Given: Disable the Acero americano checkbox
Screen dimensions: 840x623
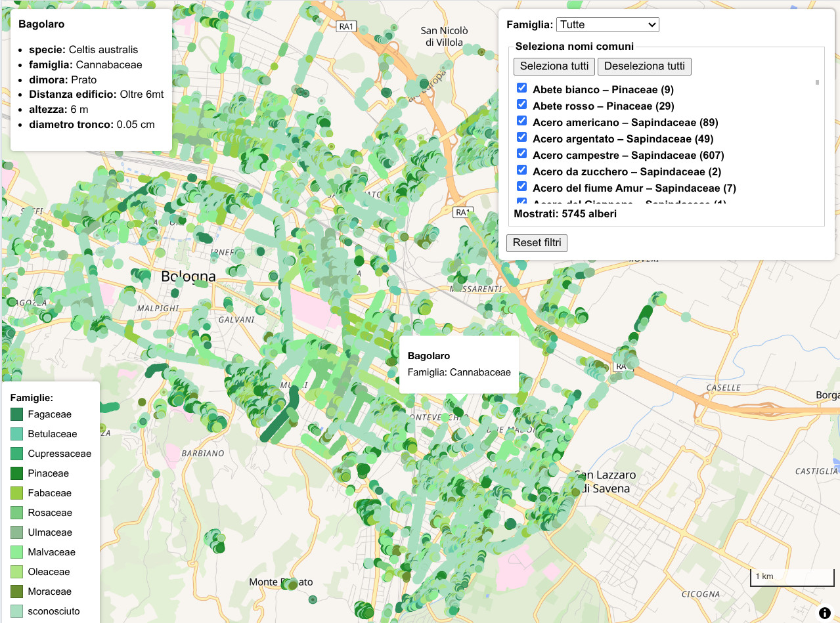Looking at the screenshot, I should (522, 121).
